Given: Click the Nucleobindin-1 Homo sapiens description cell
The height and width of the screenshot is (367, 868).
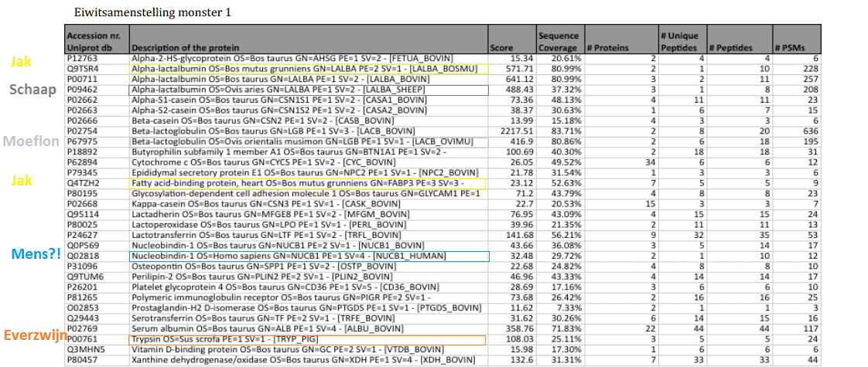Looking at the screenshot, I should [x=307, y=256].
